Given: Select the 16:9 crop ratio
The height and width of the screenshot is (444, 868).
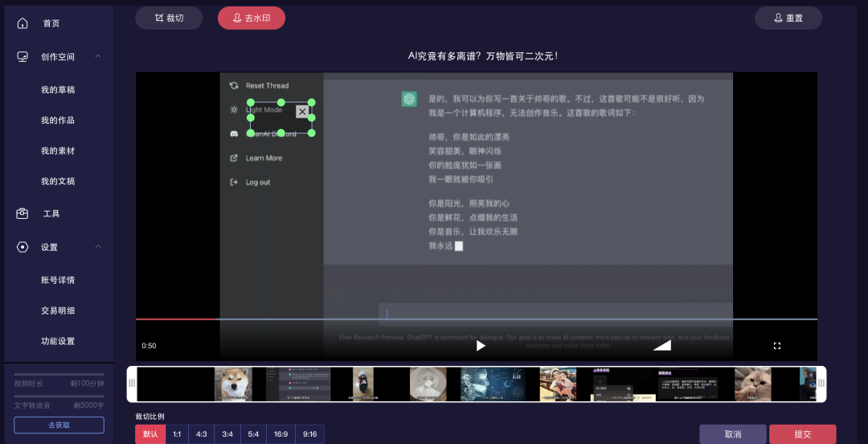Looking at the screenshot, I should coord(280,434).
